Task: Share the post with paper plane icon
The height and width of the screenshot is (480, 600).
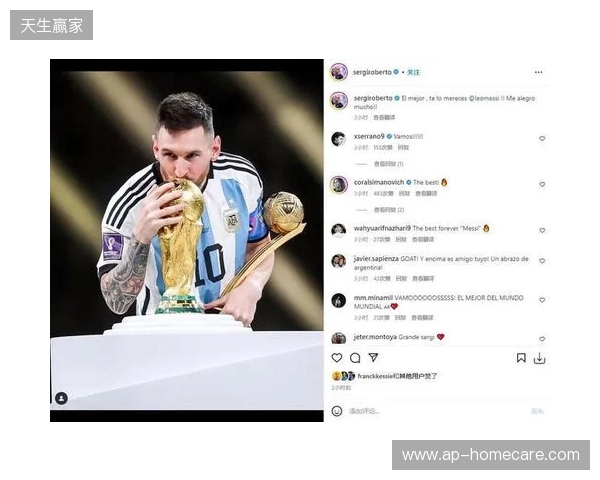Action: click(x=373, y=358)
